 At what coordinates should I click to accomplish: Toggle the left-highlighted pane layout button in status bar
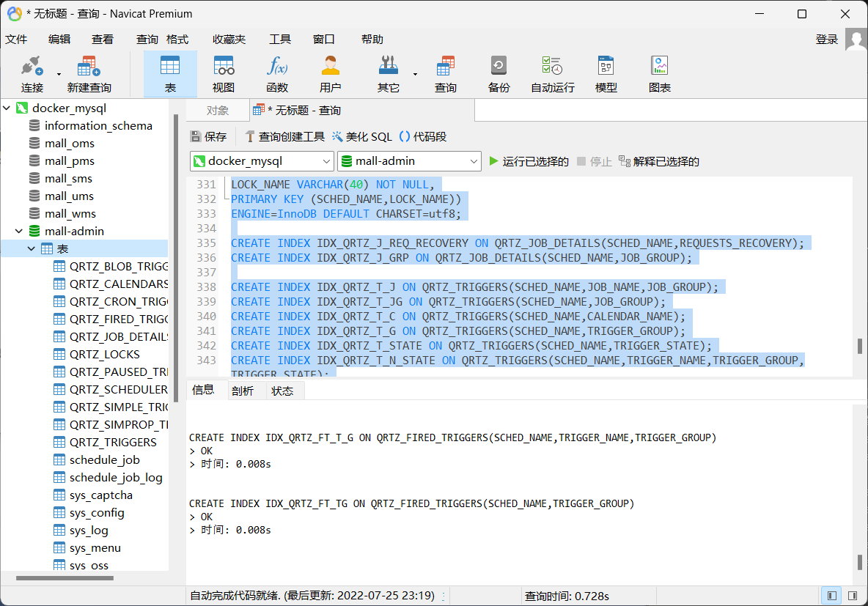click(831, 596)
